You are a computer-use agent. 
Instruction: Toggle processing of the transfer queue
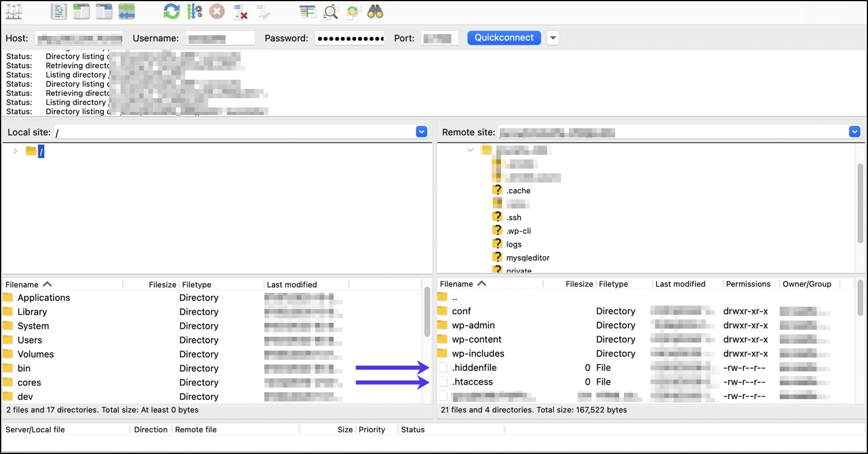pos(195,11)
